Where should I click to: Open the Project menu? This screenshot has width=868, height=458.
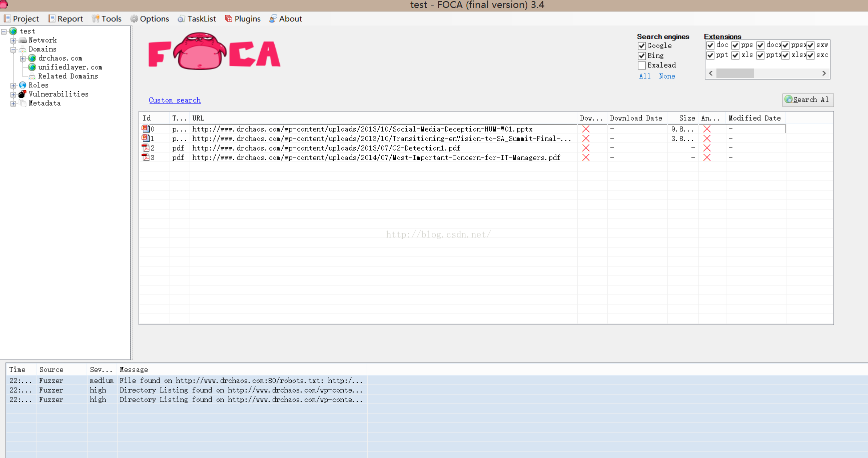click(22, 18)
